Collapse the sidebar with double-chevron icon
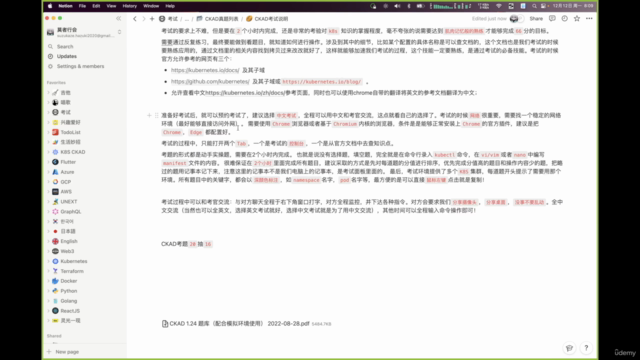640x360 pixels. pos(118,18)
